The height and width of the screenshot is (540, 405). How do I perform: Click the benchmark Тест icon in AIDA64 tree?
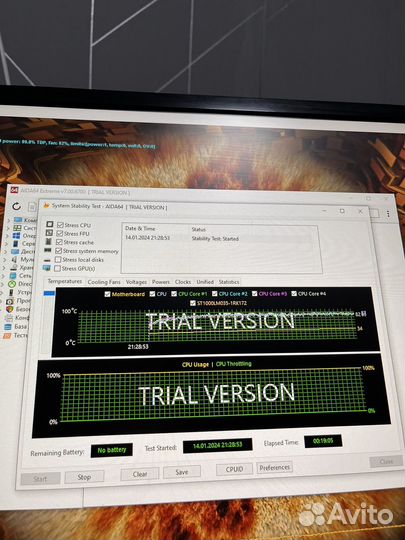click(7, 335)
